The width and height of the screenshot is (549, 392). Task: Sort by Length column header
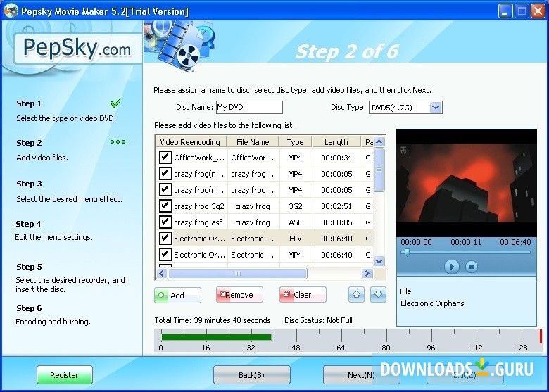[x=336, y=142]
